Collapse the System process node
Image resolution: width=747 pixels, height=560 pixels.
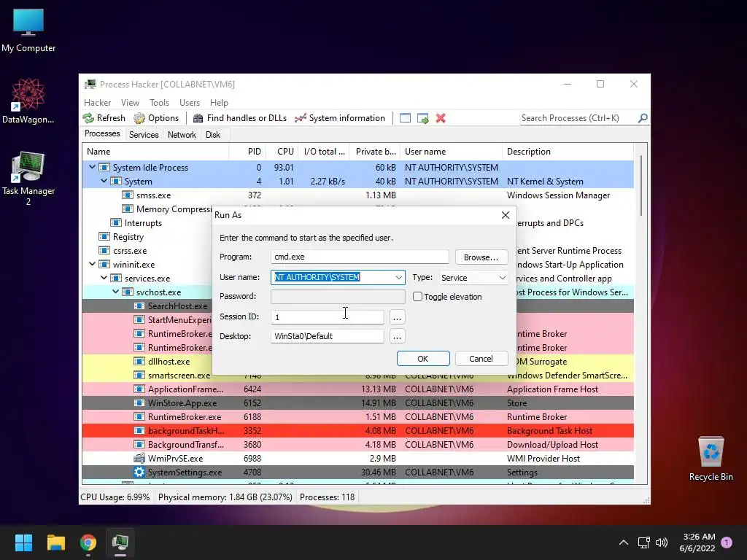[x=104, y=181]
